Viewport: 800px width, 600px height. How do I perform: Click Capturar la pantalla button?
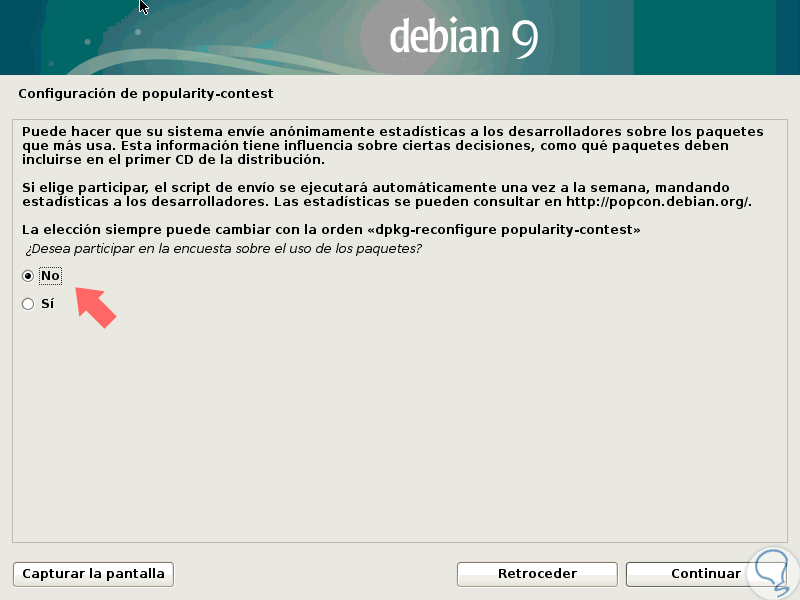pyautogui.click(x=93, y=574)
